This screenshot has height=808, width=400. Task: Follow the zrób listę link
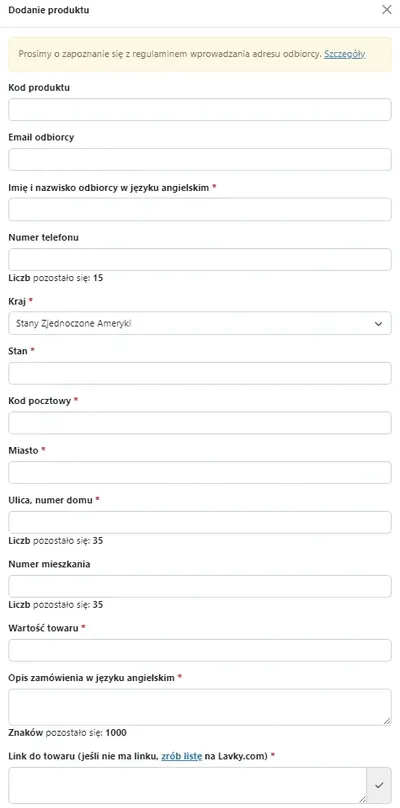182,756
